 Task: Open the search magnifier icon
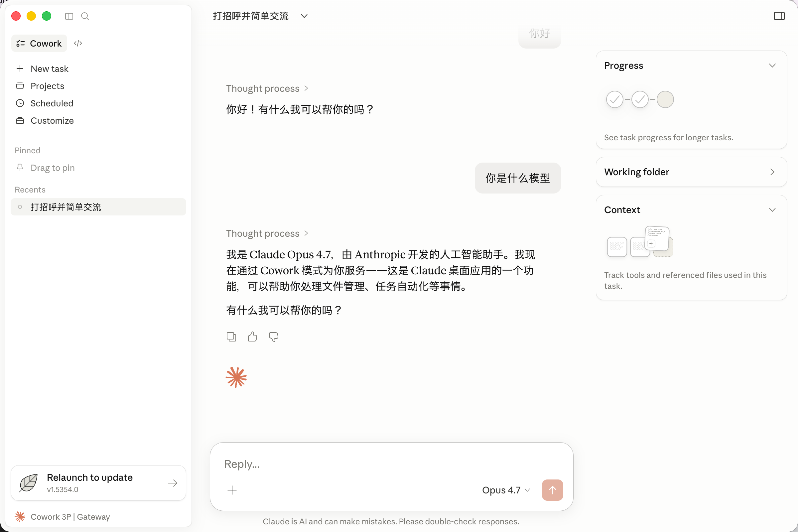point(85,16)
